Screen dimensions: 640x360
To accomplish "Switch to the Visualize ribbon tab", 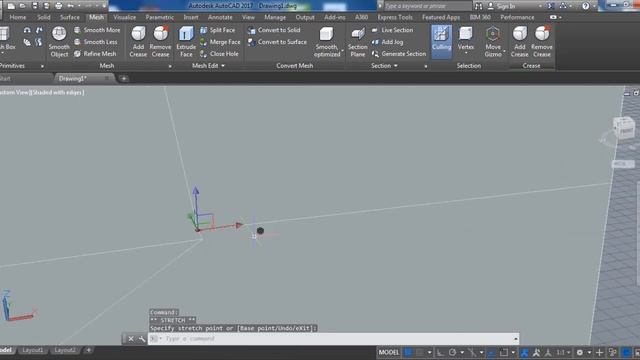I will click(124, 17).
